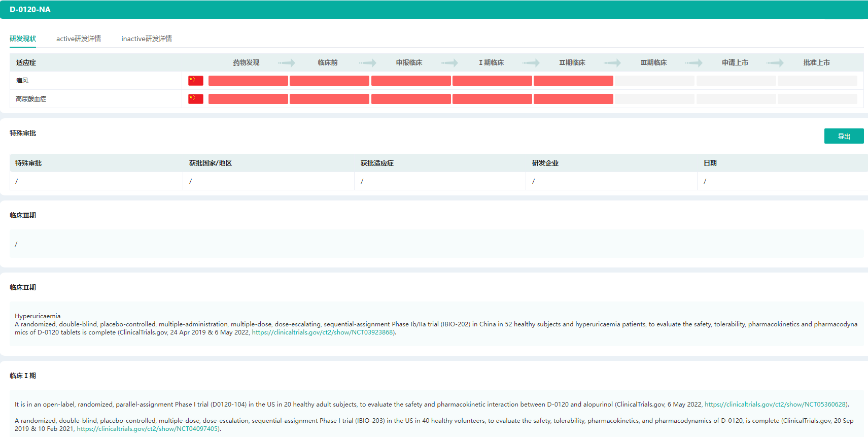This screenshot has width=868, height=437.
Task: Click the arrow icon after 临床前
Action: click(x=368, y=63)
